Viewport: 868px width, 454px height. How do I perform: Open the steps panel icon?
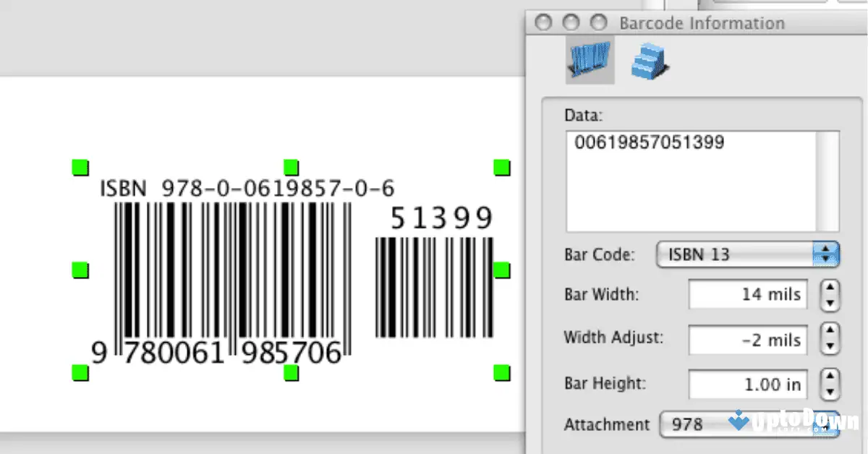pos(649,59)
